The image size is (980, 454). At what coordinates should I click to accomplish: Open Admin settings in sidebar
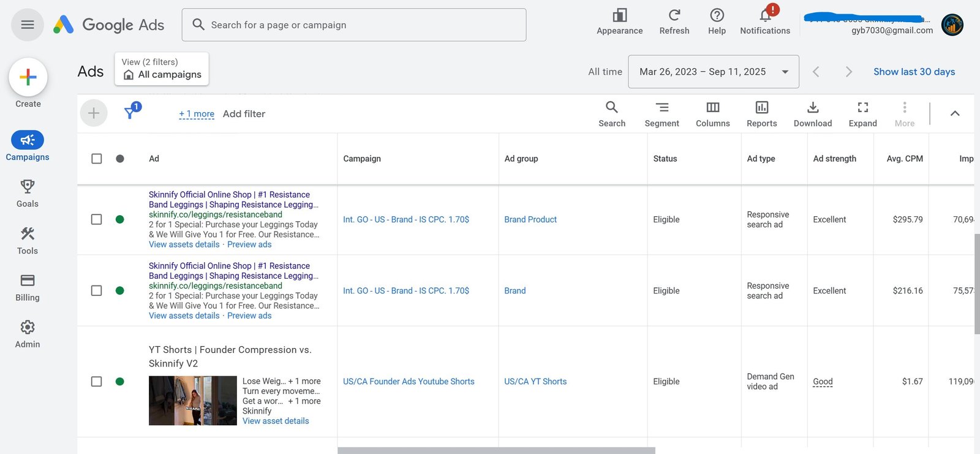coord(28,335)
